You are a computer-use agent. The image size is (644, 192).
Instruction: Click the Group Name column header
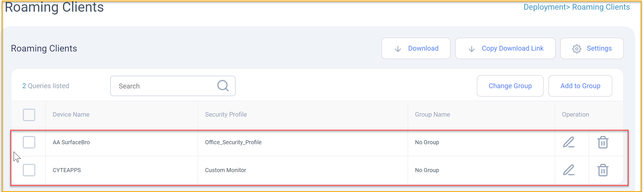(x=432, y=114)
